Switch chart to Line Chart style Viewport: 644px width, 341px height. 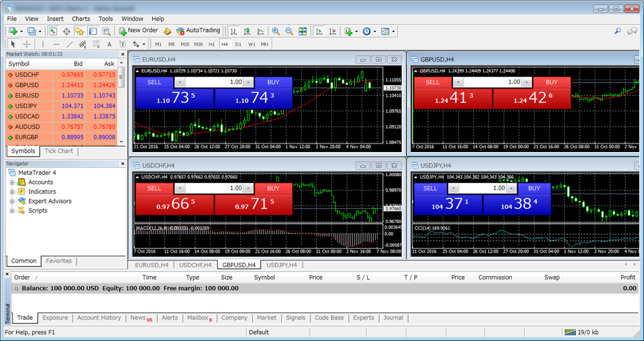[260, 31]
